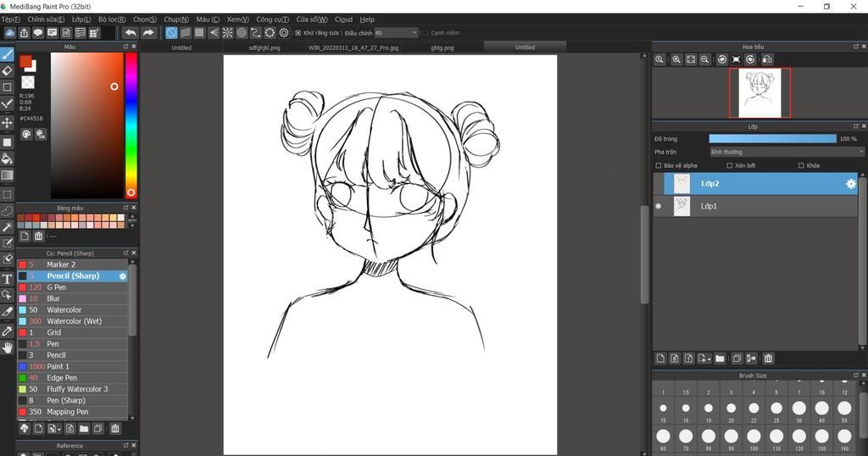This screenshot has width=868, height=456.
Task: Undock the Lớp layer panel
Action: (x=856, y=126)
